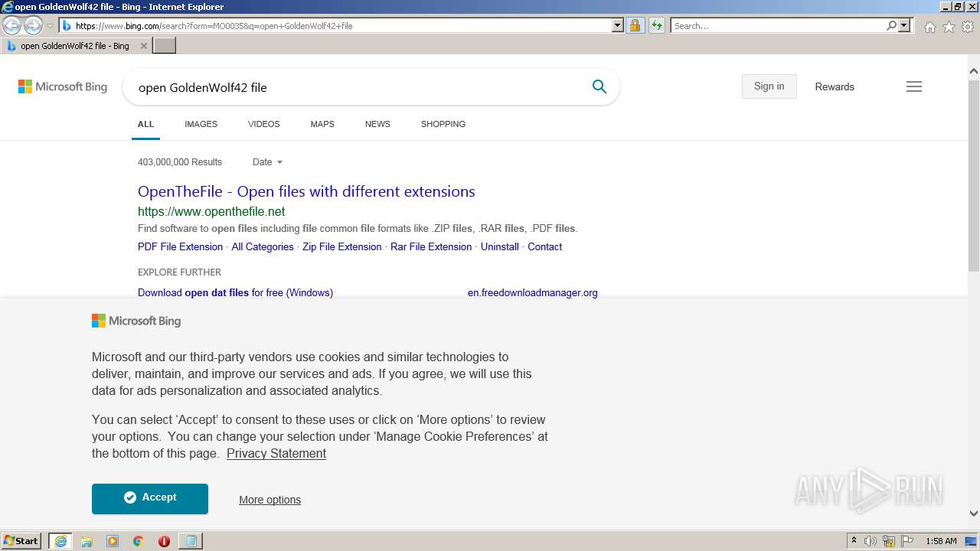The image size is (980, 551).
Task: Open the All Categories sublink
Action: tap(263, 247)
